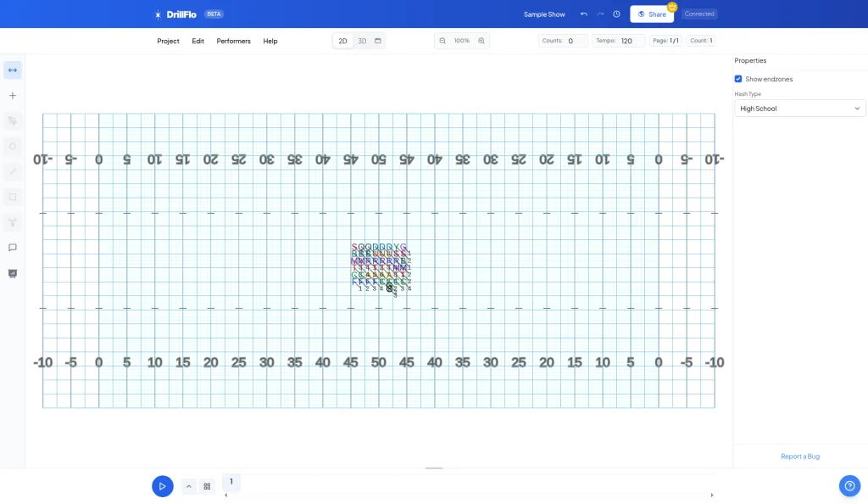The width and height of the screenshot is (868, 504).
Task: Select the move/select arrows tool
Action: 12,70
